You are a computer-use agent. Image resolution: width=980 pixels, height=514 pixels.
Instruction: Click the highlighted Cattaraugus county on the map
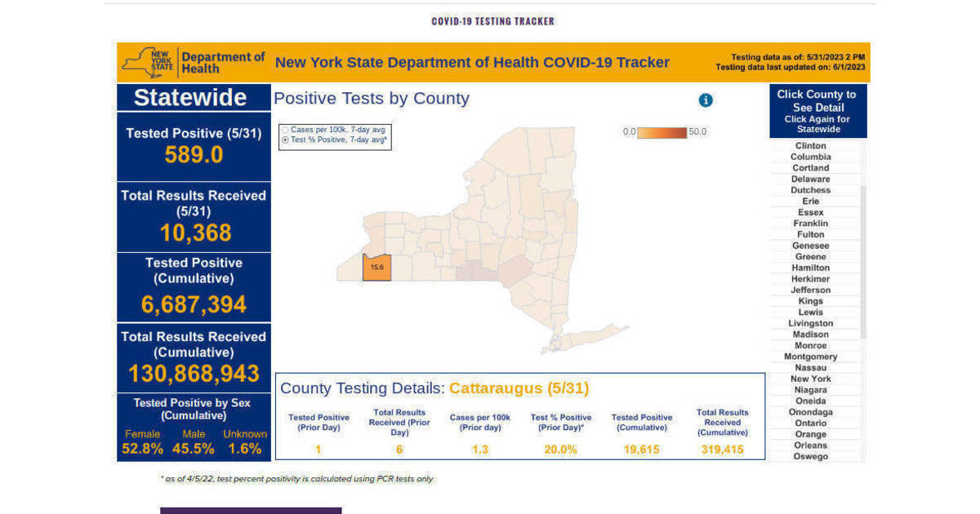point(376,268)
